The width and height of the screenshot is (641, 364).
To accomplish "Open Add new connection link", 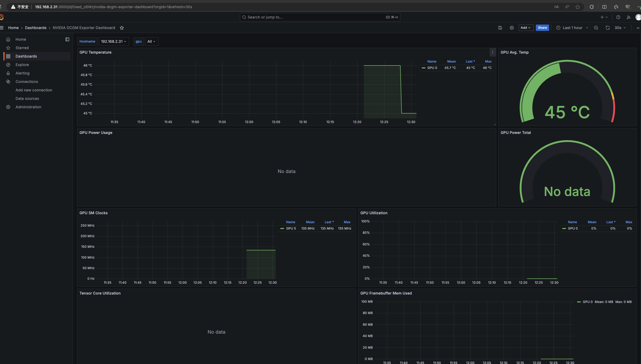I will (34, 90).
